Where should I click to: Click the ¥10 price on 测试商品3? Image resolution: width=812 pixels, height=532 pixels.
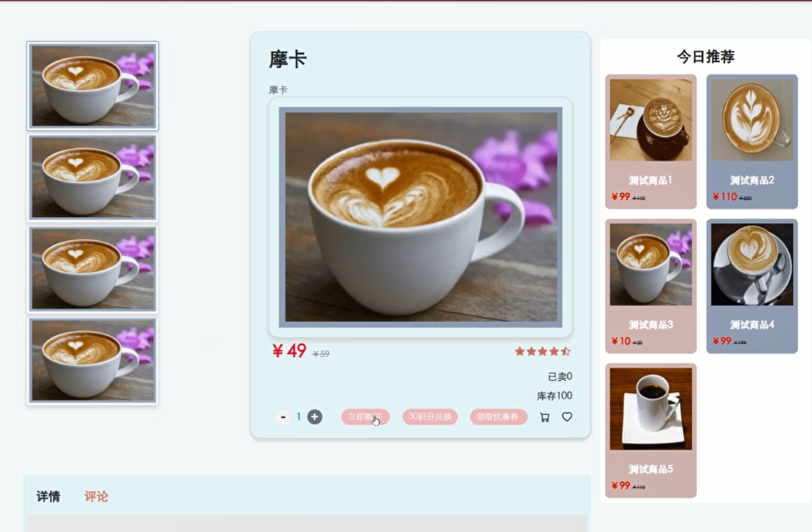pos(621,341)
